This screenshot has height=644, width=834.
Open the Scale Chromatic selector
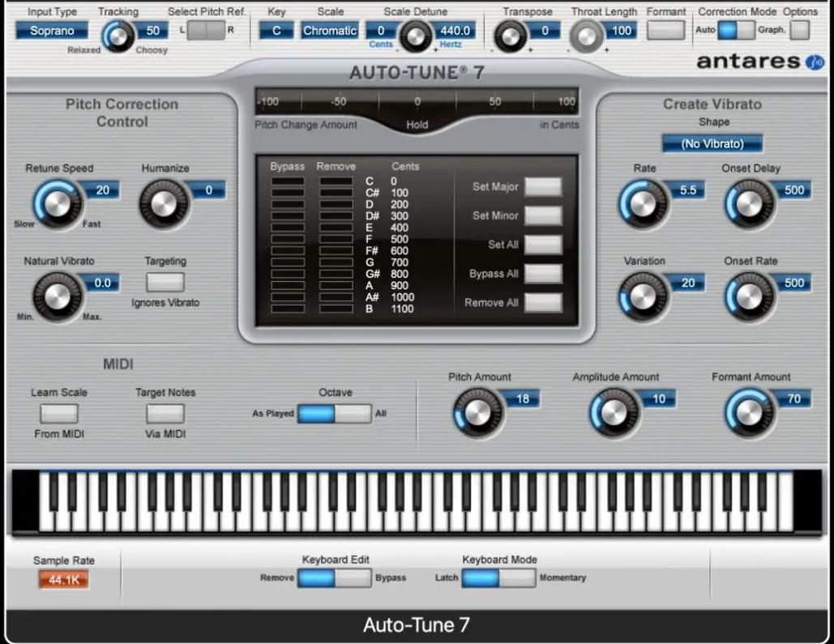click(x=329, y=30)
